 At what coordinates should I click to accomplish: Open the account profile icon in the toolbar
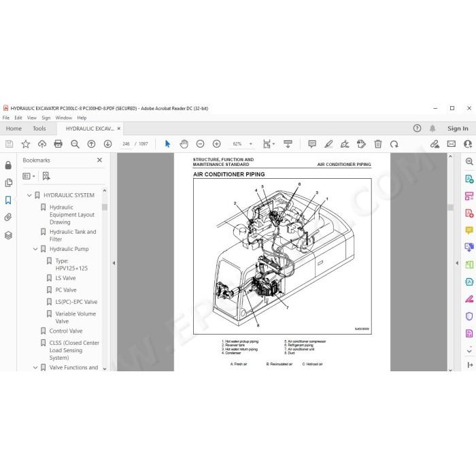coord(468,144)
